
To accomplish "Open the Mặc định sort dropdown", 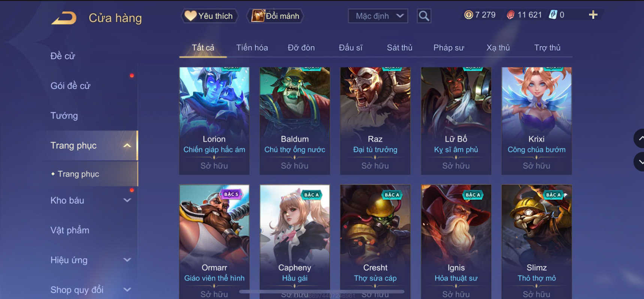I will [x=378, y=16].
